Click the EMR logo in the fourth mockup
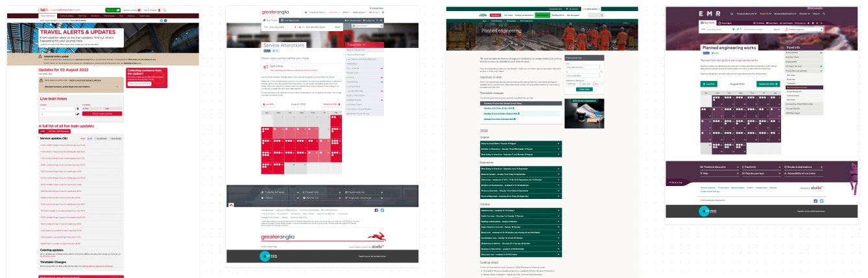Screen dimensions: 868x278 coord(710,14)
